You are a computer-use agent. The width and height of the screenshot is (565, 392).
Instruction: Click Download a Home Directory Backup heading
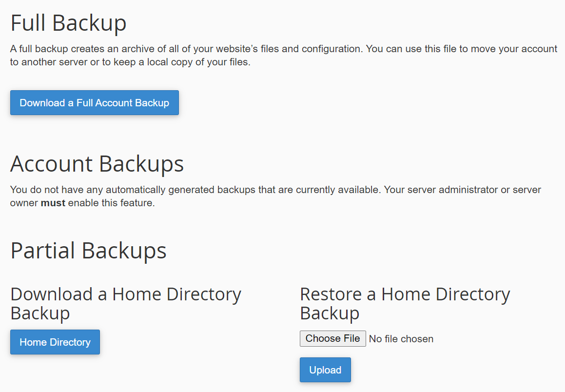(x=126, y=303)
